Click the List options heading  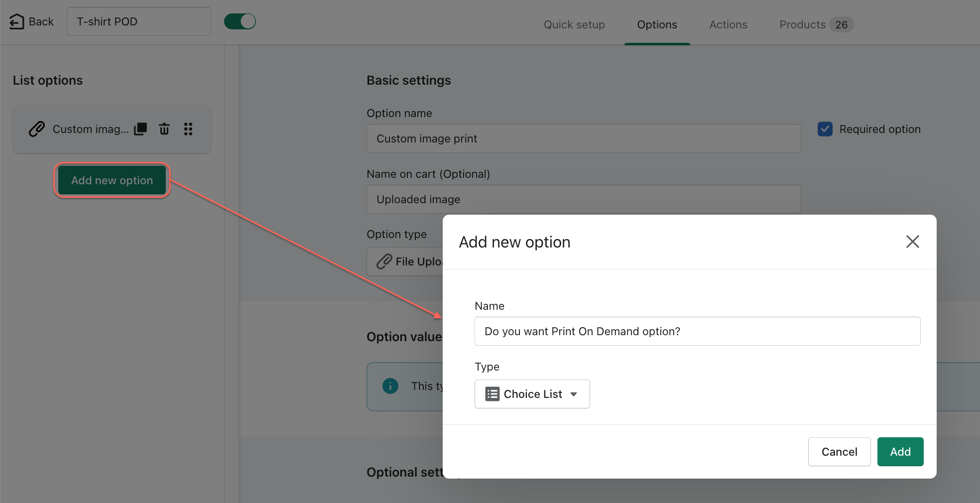48,80
